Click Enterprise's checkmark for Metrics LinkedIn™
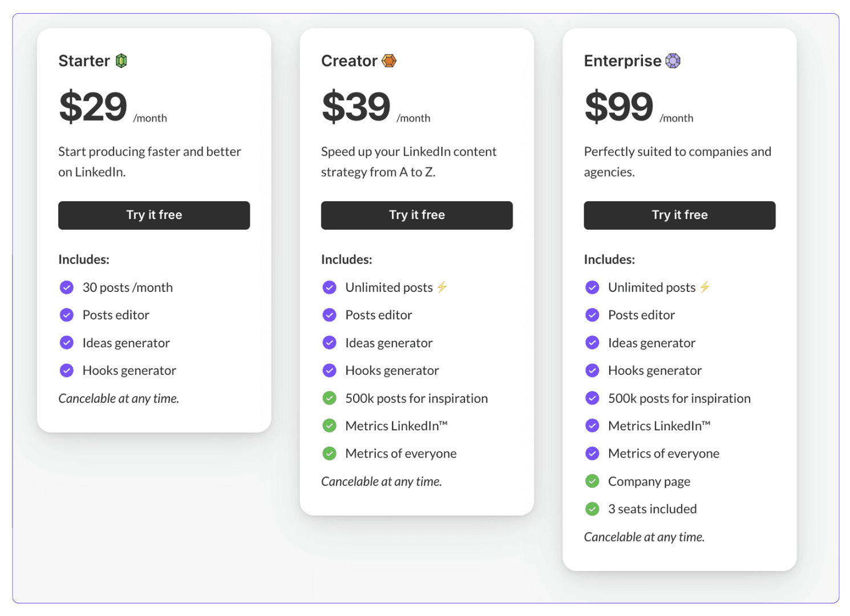This screenshot has height=616, width=850. [x=592, y=425]
